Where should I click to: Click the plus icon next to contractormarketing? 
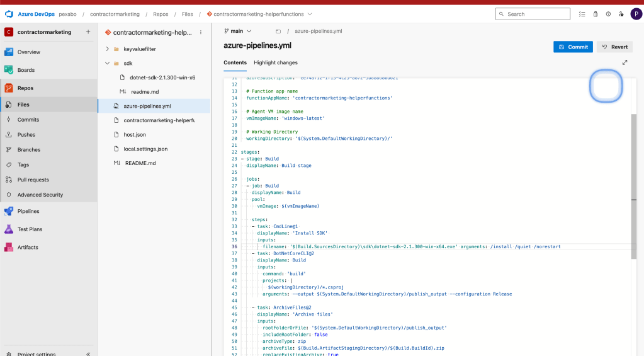click(88, 32)
